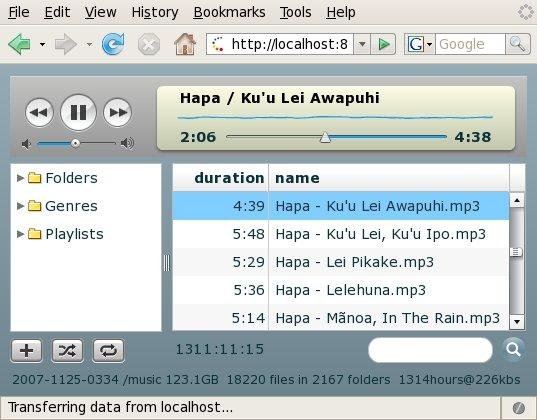Sort the list by the name column header

[x=389, y=178]
